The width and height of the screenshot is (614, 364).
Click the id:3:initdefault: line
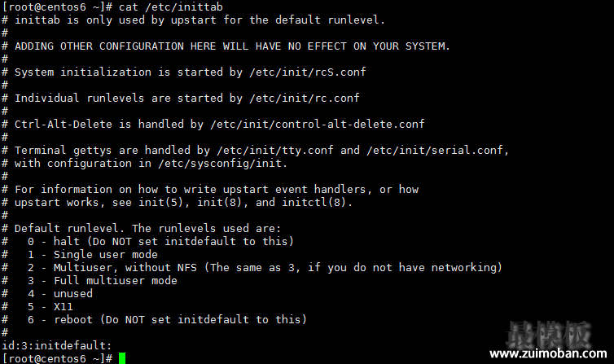coord(57,345)
